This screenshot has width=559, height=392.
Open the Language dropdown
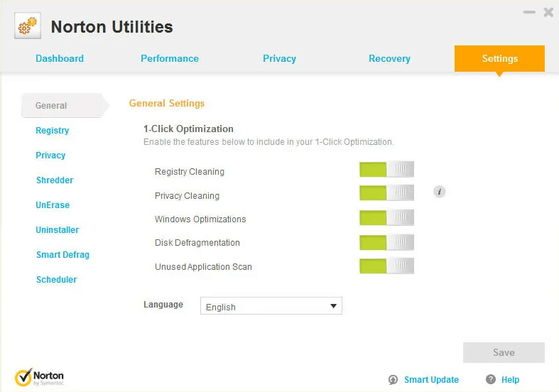click(271, 306)
